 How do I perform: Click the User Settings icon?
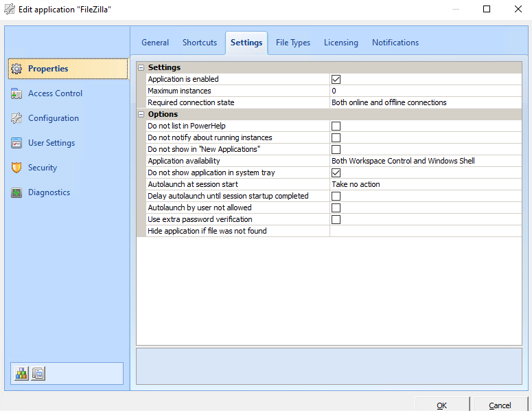(16, 143)
